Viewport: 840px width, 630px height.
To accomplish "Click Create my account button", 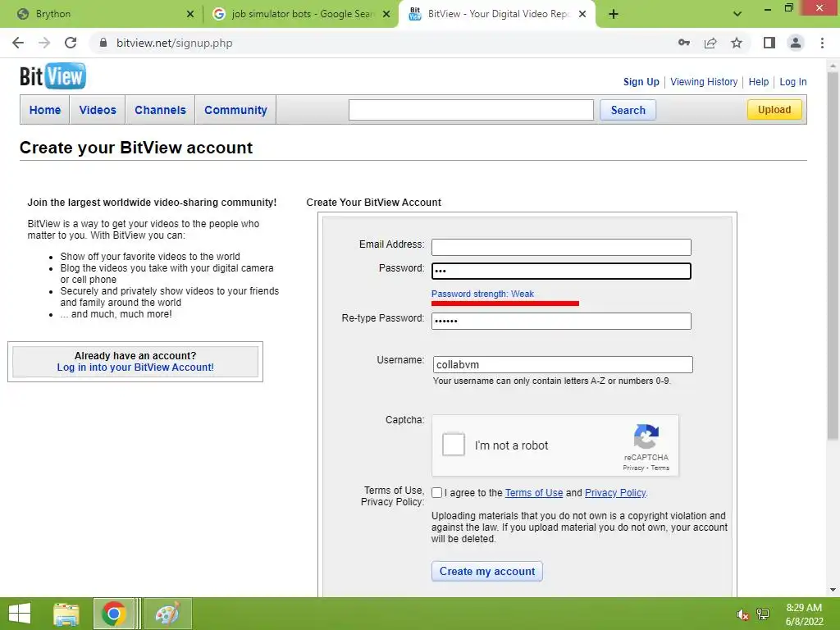I will (487, 571).
